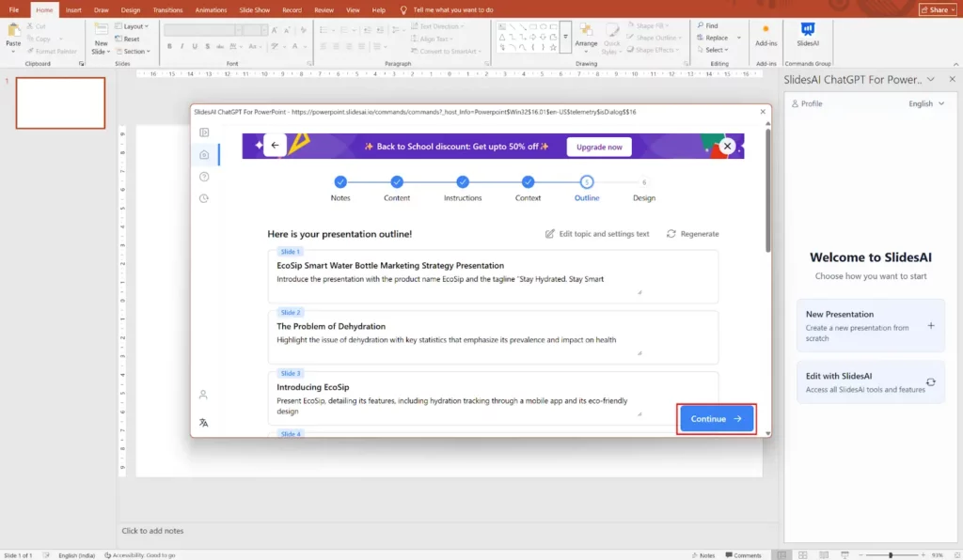The width and height of the screenshot is (963, 560).
Task: Click the back arrow on the banner
Action: [x=275, y=146]
